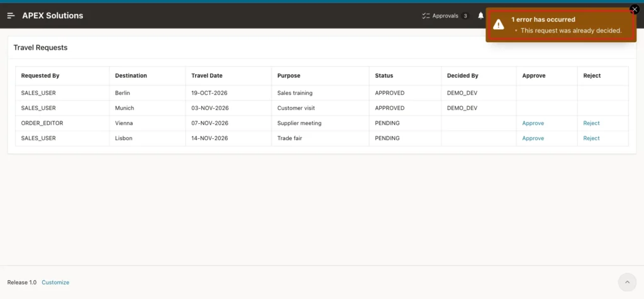Click the Travel Requests region title
Image resolution: width=644 pixels, height=299 pixels.
click(x=40, y=48)
